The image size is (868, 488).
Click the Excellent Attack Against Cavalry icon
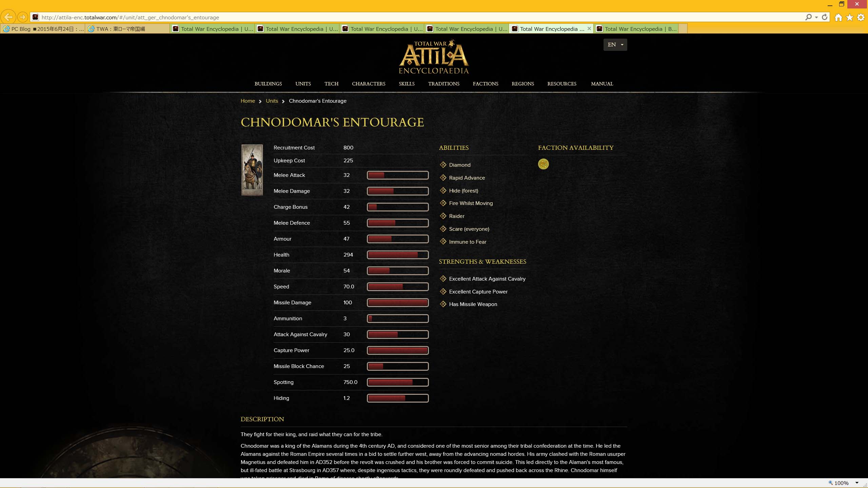pyautogui.click(x=443, y=279)
